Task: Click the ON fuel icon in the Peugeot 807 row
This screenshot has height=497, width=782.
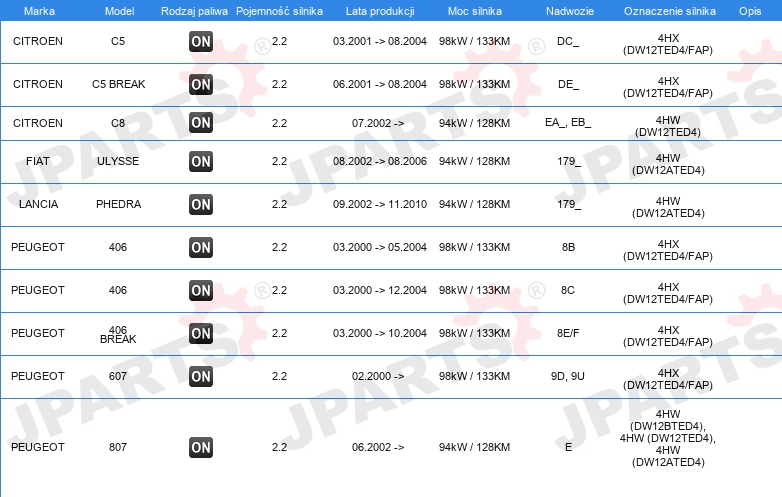Action: pos(201,447)
